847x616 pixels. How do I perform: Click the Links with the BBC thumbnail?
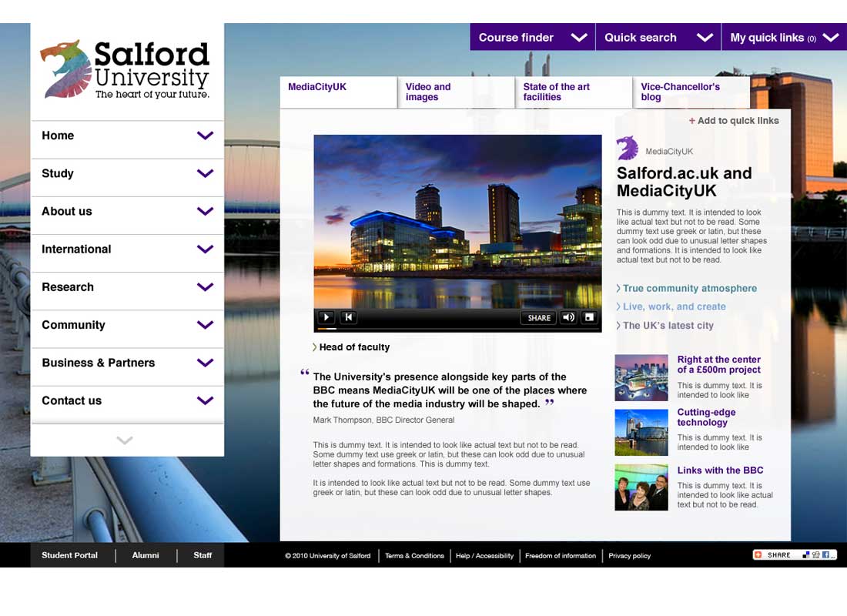(641, 487)
